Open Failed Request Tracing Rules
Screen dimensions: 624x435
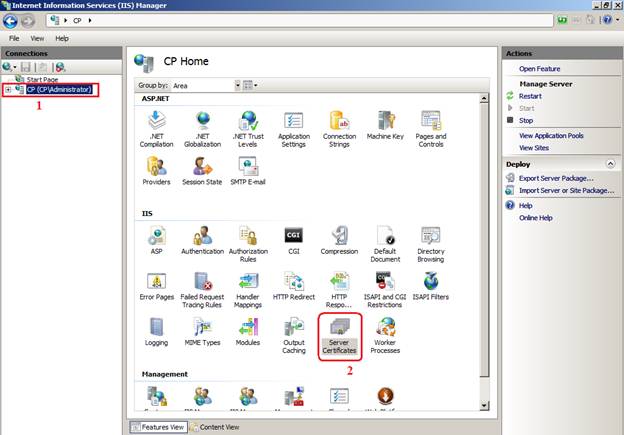tap(202, 290)
